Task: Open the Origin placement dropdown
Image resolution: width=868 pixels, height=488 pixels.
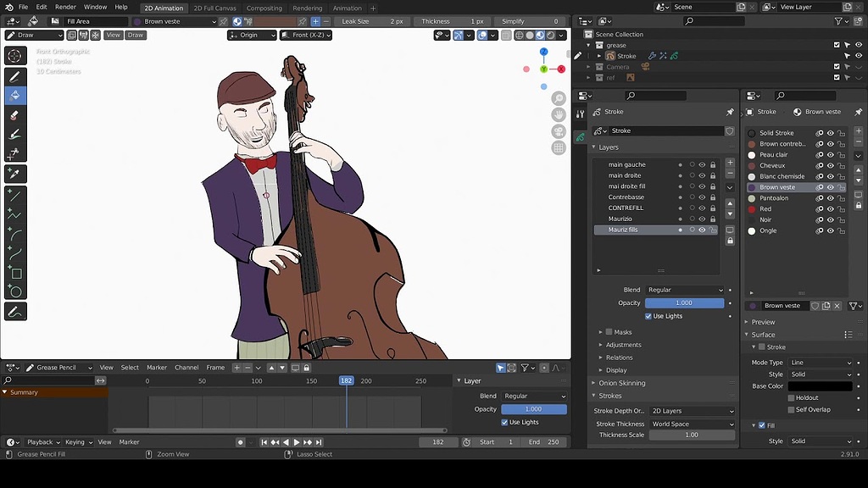Action: pyautogui.click(x=252, y=35)
